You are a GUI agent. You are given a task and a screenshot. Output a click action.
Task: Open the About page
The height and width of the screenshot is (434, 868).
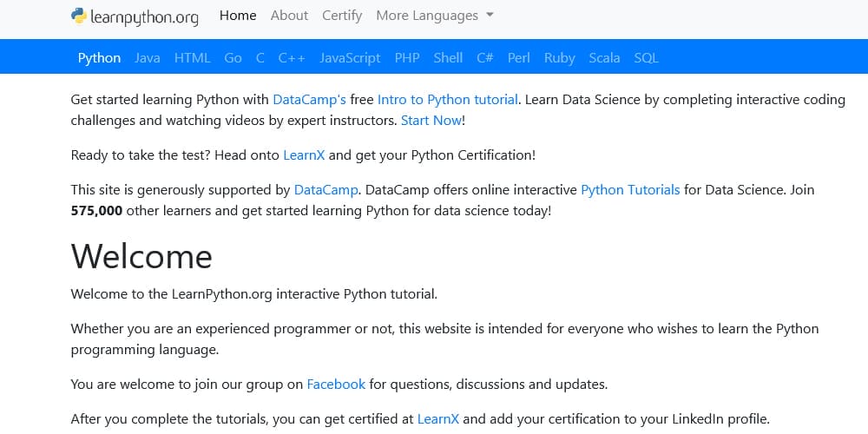(x=289, y=16)
